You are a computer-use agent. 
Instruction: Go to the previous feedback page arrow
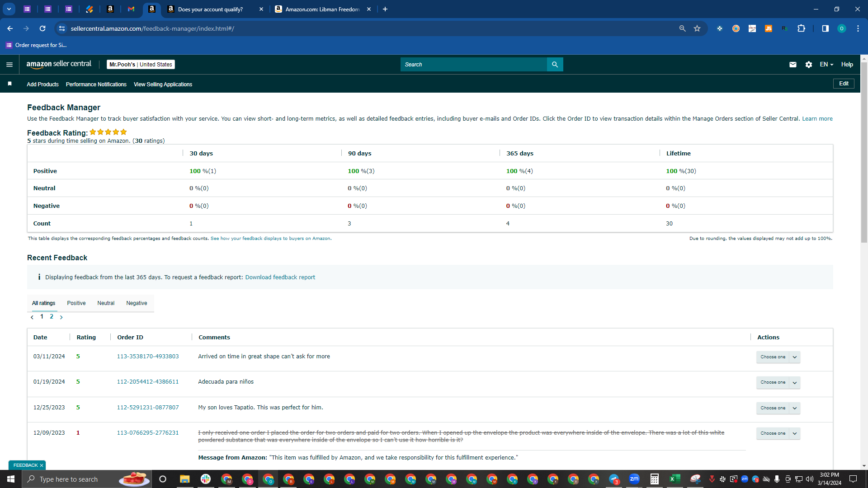click(x=32, y=317)
